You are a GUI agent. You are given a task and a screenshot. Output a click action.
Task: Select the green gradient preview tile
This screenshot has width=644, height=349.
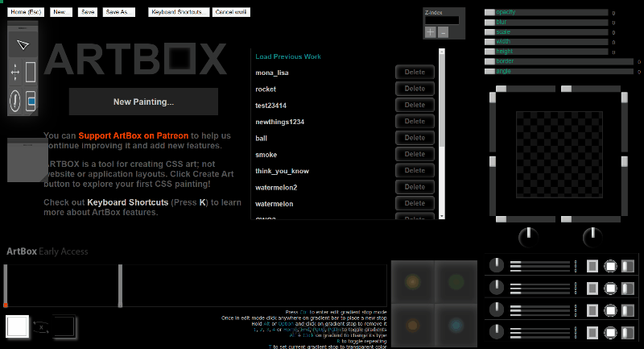click(456, 282)
